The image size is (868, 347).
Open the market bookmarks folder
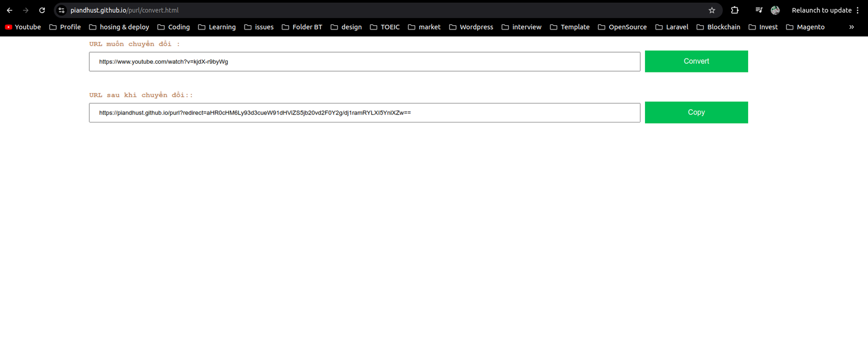point(424,27)
